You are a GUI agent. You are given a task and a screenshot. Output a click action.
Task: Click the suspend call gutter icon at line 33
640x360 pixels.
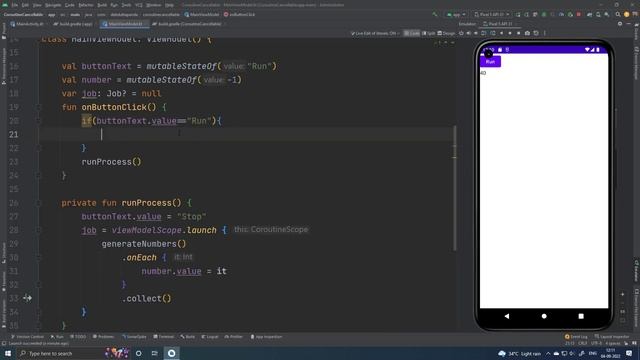pyautogui.click(x=27, y=298)
